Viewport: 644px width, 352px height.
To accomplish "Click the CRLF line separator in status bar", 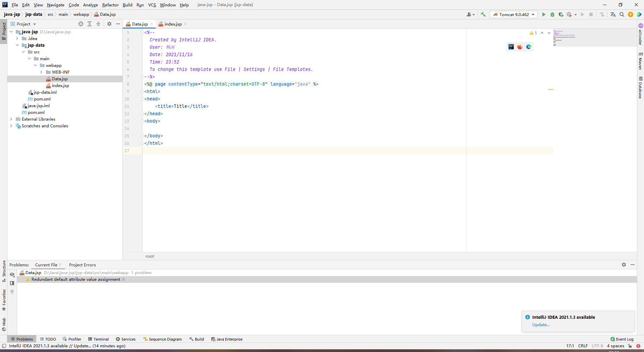I will [583, 346].
